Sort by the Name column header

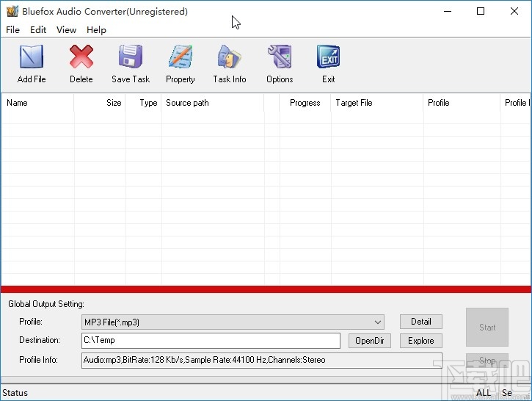point(37,103)
